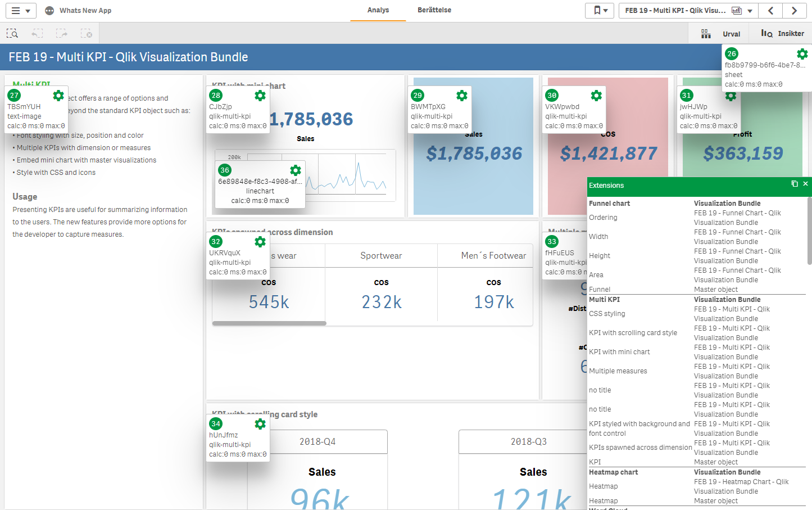The height and width of the screenshot is (510, 812).
Task: Select 'KPI with scrolling card style' row
Action: 697,333
